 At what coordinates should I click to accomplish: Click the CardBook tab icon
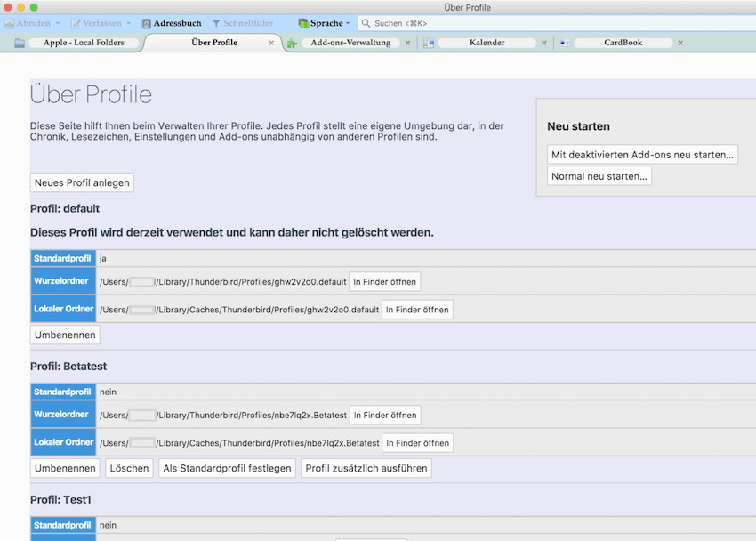point(565,43)
